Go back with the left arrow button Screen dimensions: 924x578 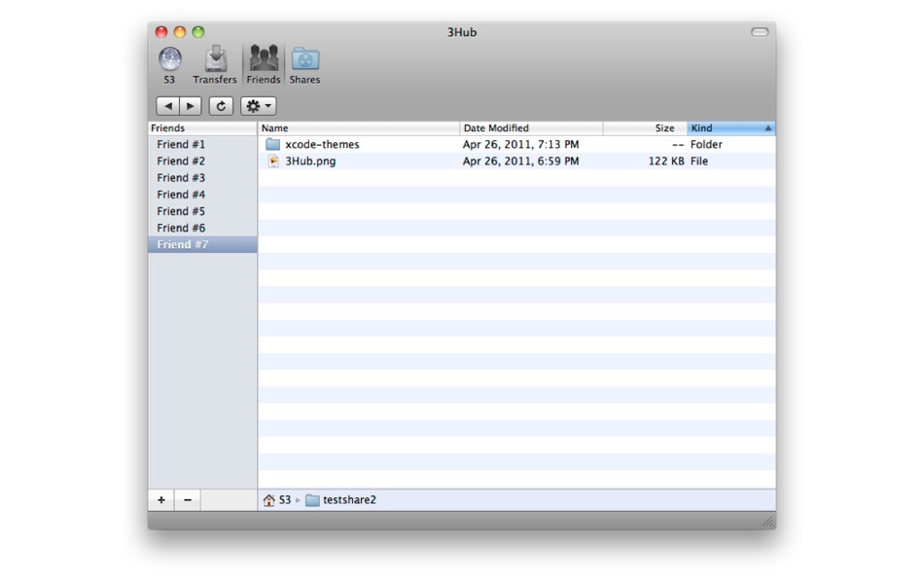coord(167,106)
